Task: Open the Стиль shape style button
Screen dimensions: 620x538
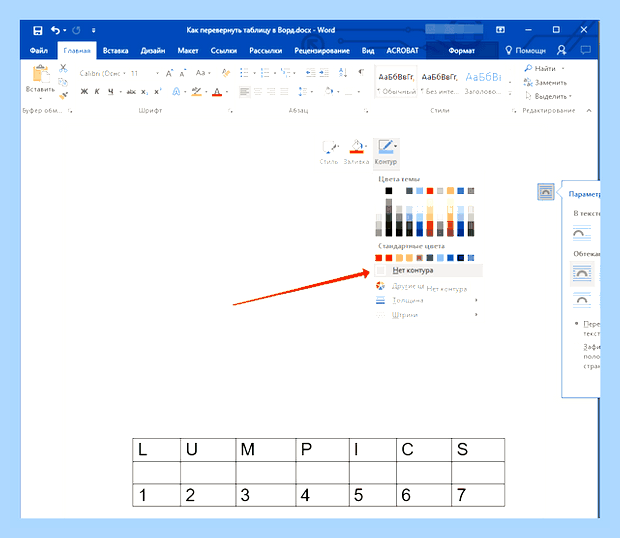Action: pos(329,153)
